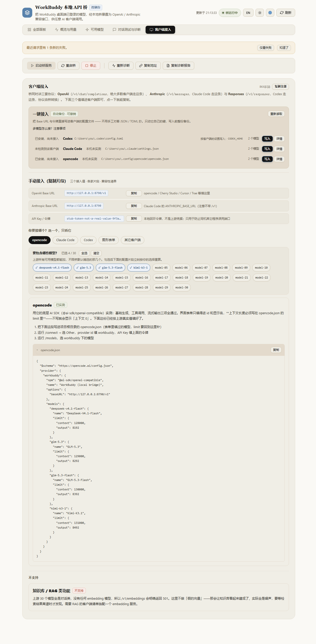Check the model-05 chip
Screen dimensions: 316x644
pos(161,268)
